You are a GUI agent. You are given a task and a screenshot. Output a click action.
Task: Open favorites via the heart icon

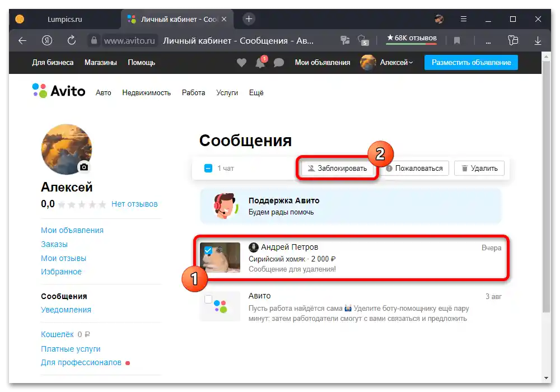coord(241,63)
